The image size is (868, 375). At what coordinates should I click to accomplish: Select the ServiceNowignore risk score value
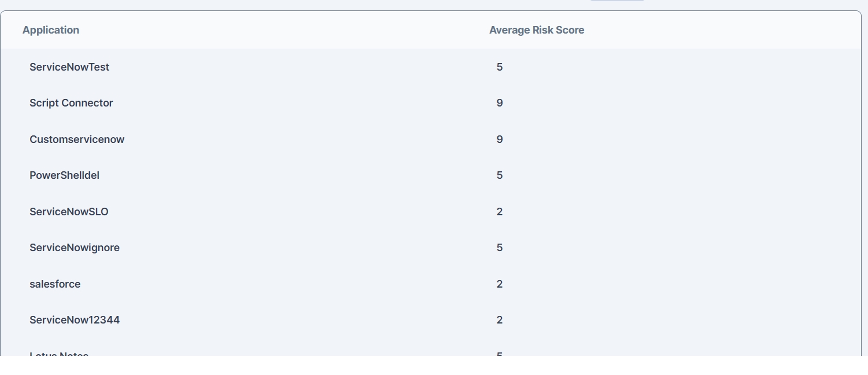tap(500, 248)
